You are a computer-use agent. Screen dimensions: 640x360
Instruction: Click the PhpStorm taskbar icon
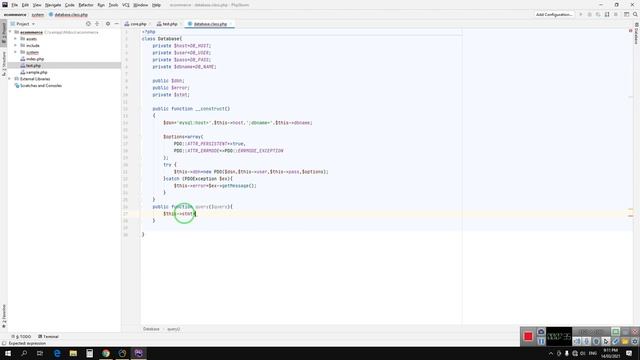pos(138,353)
